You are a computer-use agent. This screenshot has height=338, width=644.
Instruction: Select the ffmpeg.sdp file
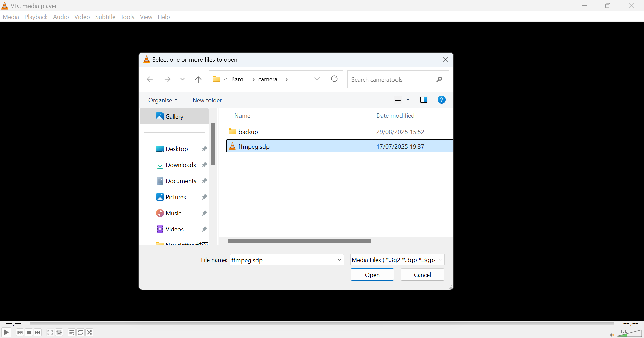(x=340, y=146)
